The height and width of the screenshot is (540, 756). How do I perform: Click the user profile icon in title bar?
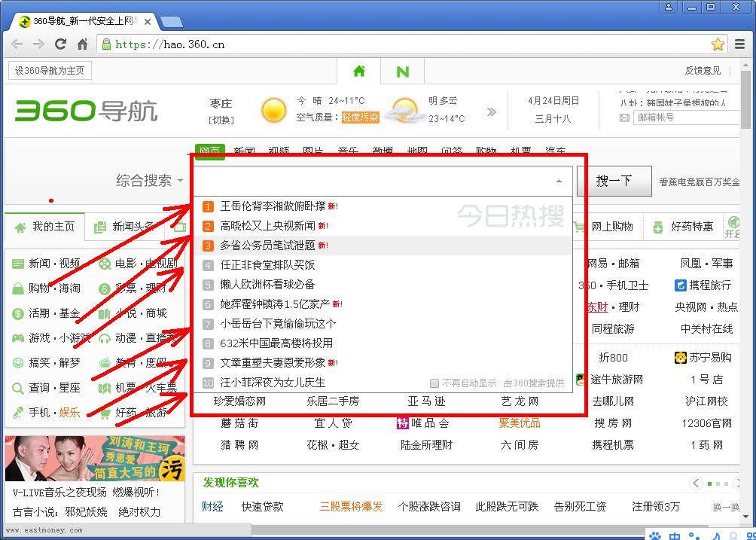click(x=668, y=7)
